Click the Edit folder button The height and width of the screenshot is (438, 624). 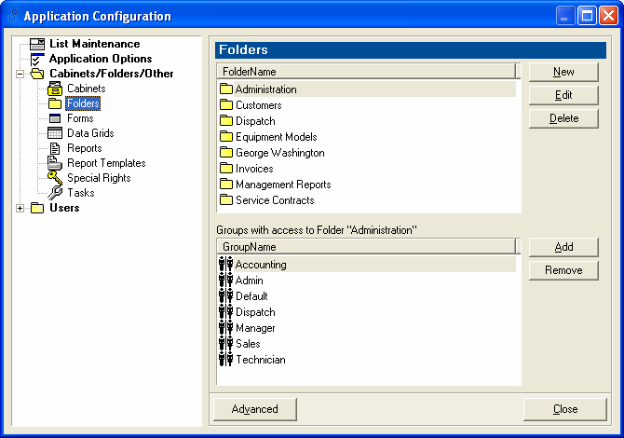click(x=564, y=95)
